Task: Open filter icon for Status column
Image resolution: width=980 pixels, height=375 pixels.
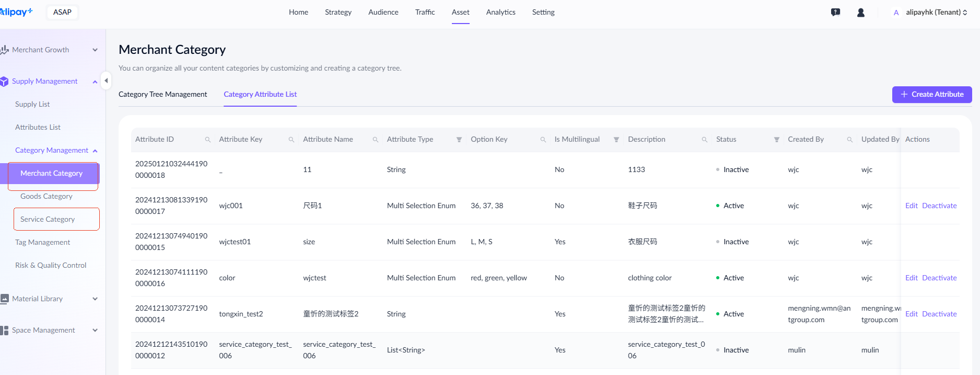Action: point(777,140)
